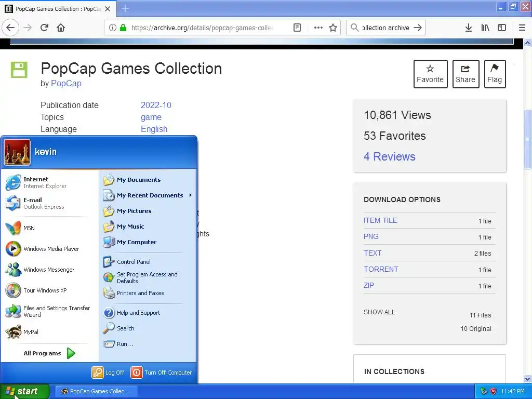Open the 4 Reviews link
This screenshot has width=532, height=399.
point(390,156)
